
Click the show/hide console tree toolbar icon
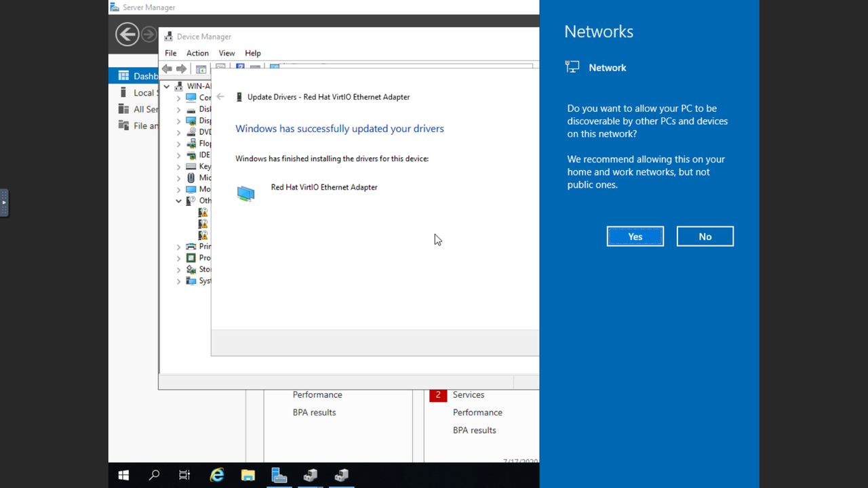[x=201, y=69]
